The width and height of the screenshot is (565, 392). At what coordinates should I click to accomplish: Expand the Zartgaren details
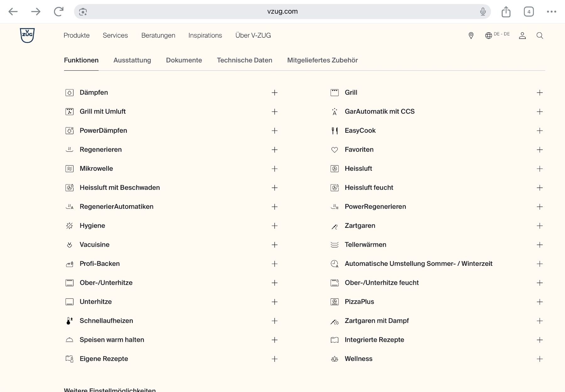click(x=540, y=226)
